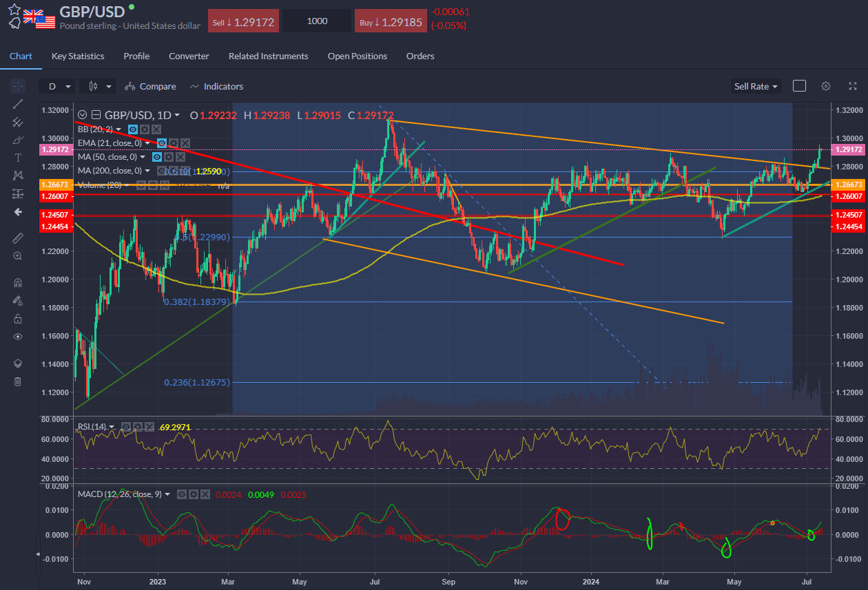Click the back arrow in left toolbar
Screen dimensions: 868x590
point(18,212)
